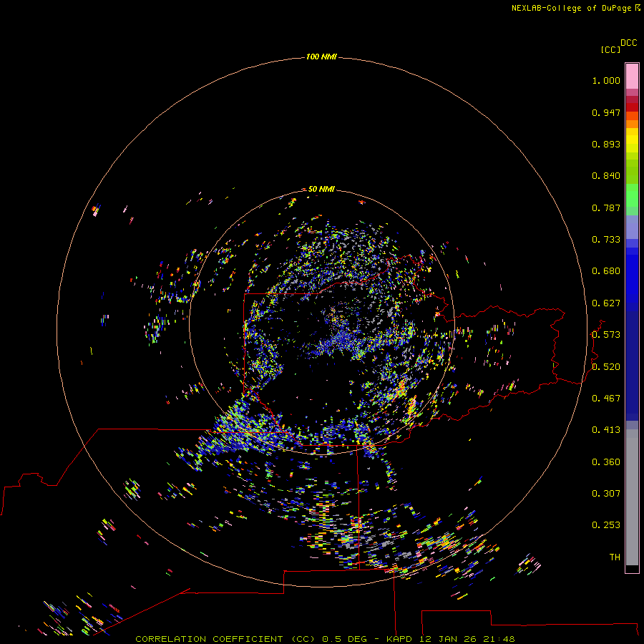The width and height of the screenshot is (644, 644).
Task: Click the 0.733 legend value
Action: pos(606,240)
